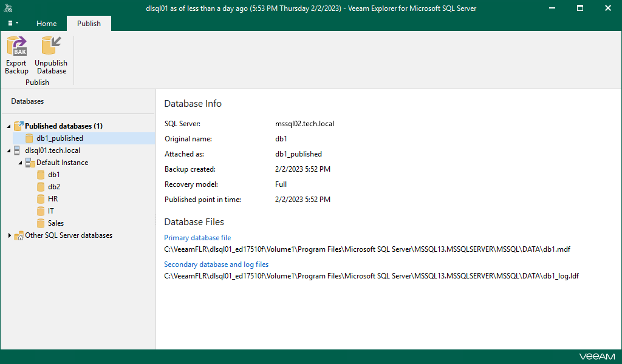Expand Other SQL Server databases node

coord(9,235)
